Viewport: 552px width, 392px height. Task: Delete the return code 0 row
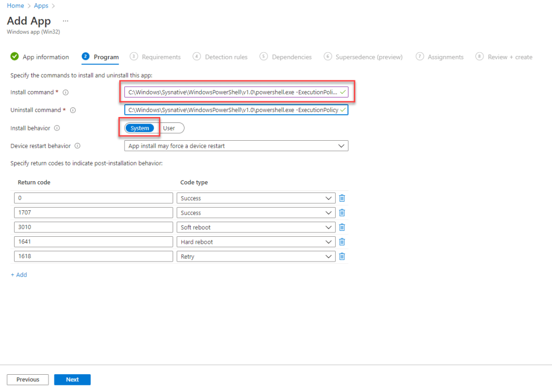click(x=342, y=198)
